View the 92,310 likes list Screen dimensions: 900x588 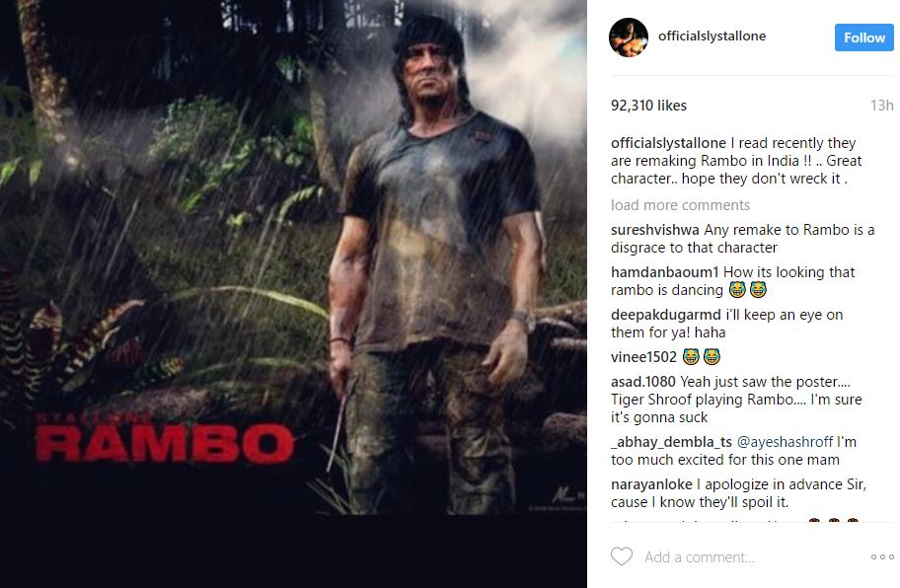pyautogui.click(x=648, y=106)
